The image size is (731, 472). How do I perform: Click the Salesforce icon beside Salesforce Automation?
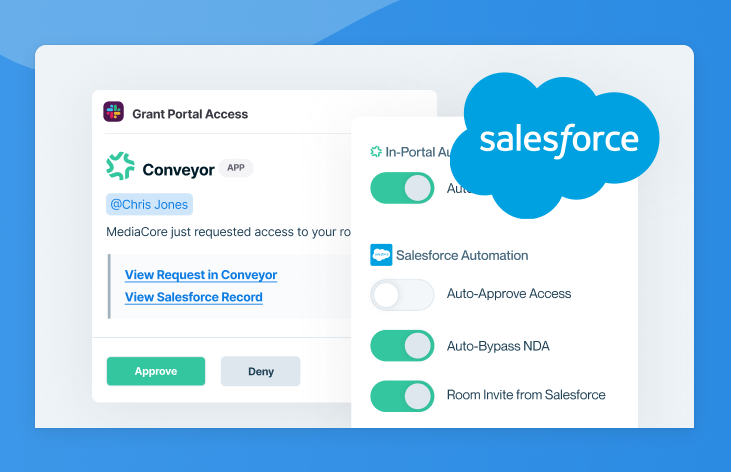381,255
